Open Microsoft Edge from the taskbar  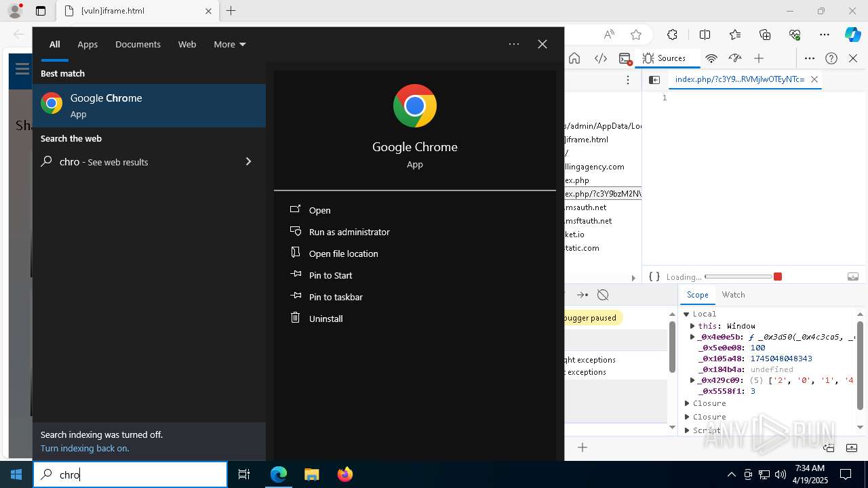pyautogui.click(x=279, y=474)
